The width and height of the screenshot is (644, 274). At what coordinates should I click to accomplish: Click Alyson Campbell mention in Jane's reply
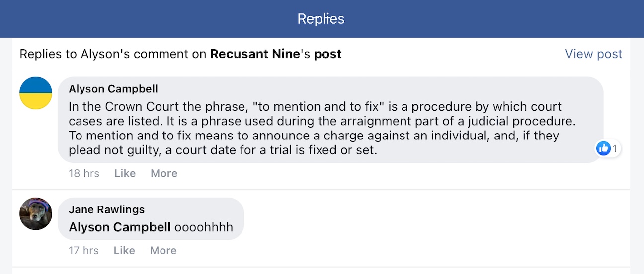[x=120, y=227]
